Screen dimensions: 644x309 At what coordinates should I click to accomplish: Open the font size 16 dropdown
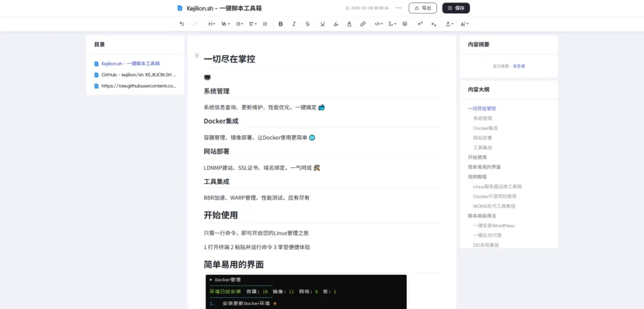tap(226, 25)
